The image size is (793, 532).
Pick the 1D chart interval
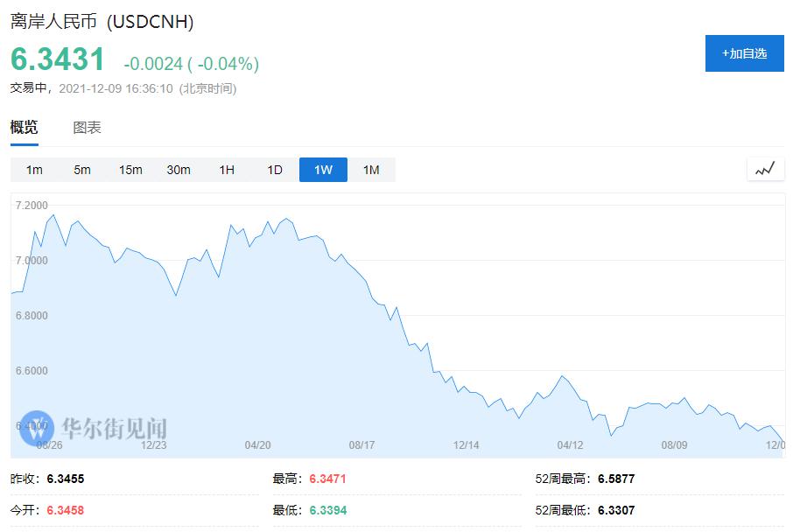(x=275, y=170)
